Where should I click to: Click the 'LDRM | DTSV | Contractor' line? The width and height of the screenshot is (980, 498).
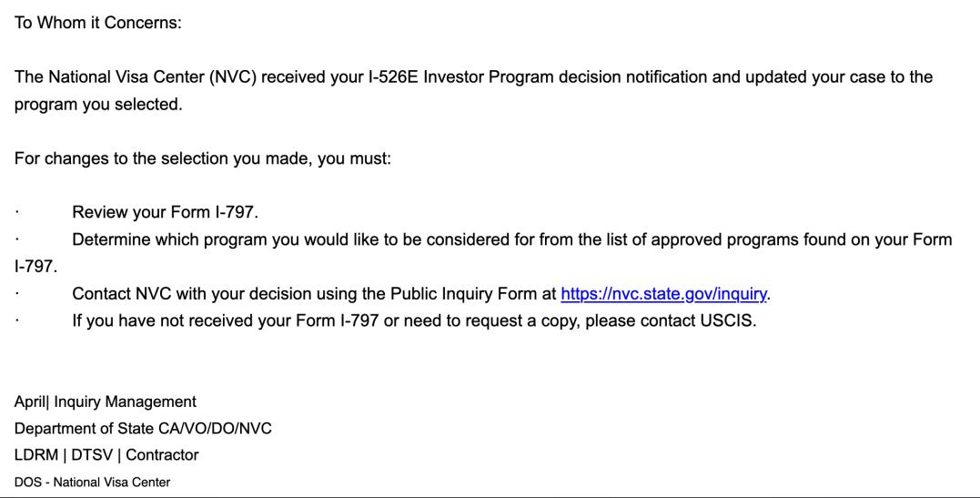click(x=106, y=455)
